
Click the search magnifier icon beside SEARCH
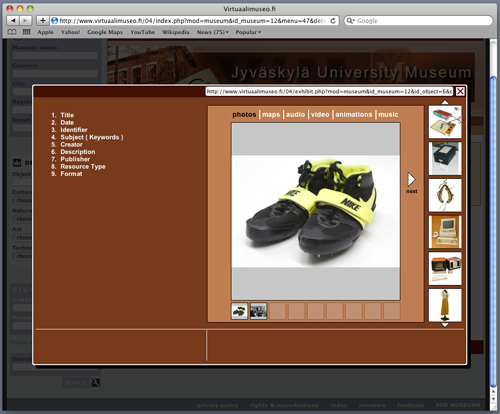[x=95, y=383]
